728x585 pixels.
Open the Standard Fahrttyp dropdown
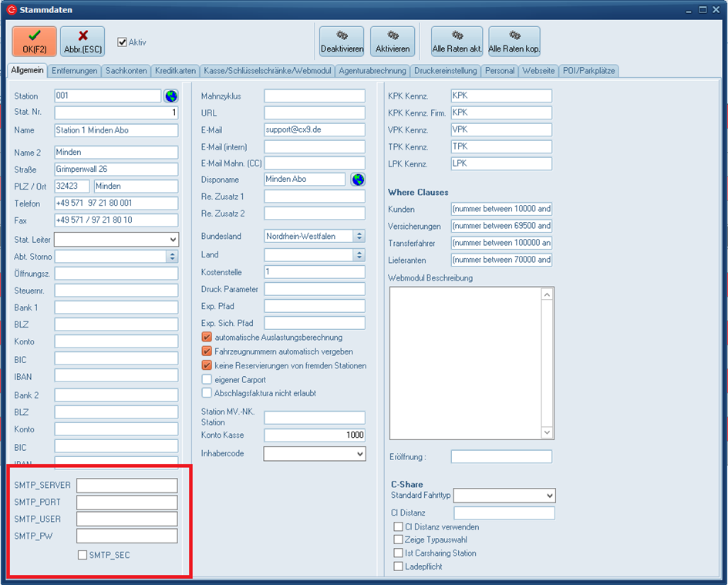pyautogui.click(x=549, y=496)
